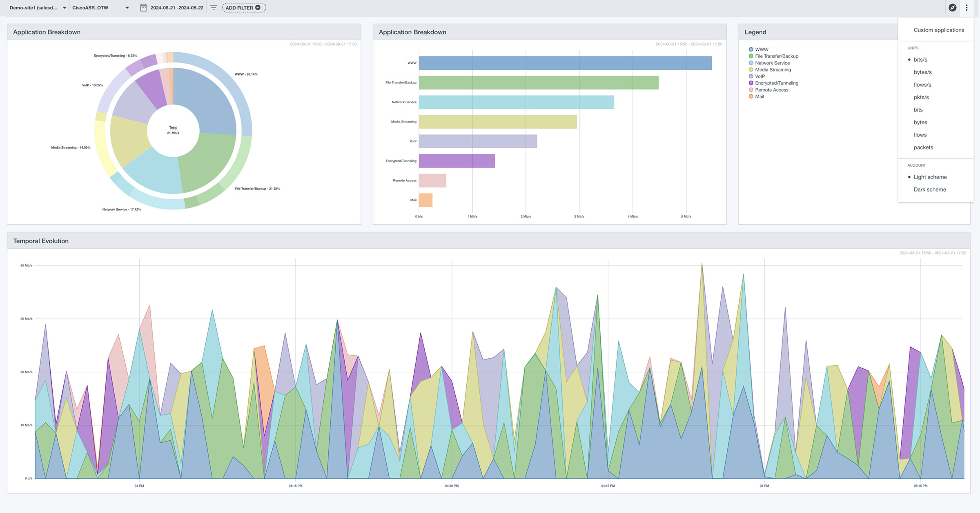Switch to Light scheme
This screenshot has width=980, height=513.
930,177
